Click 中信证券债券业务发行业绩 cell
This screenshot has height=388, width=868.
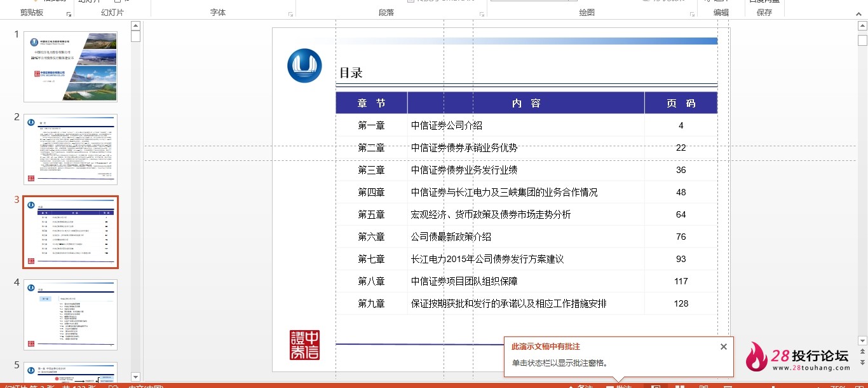click(x=526, y=170)
